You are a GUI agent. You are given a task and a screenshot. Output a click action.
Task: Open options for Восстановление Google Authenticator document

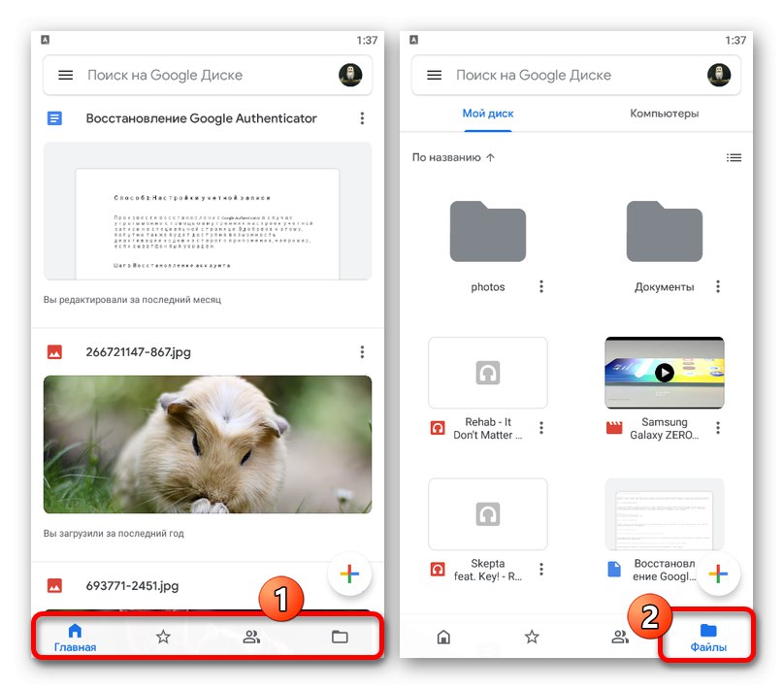tap(362, 118)
